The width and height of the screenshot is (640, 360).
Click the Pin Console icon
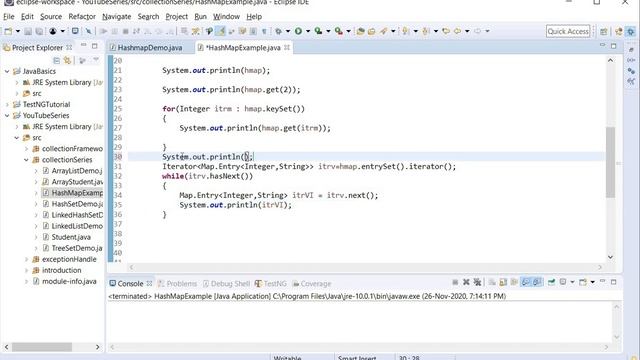(x=551, y=282)
